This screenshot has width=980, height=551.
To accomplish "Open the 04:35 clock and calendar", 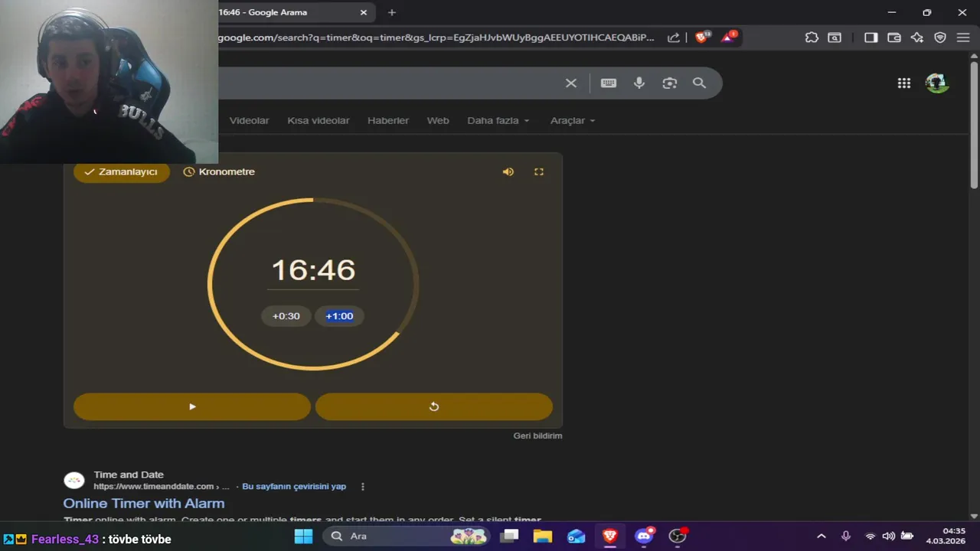I will click(946, 536).
